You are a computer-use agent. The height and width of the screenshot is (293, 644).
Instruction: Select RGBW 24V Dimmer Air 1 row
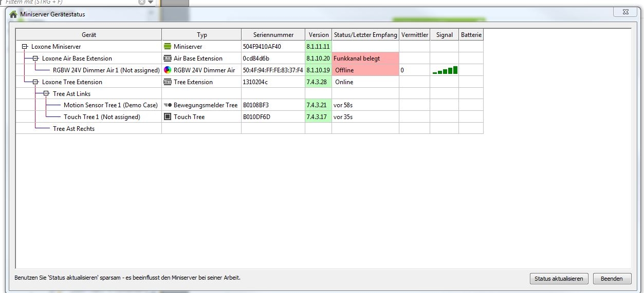(x=250, y=70)
